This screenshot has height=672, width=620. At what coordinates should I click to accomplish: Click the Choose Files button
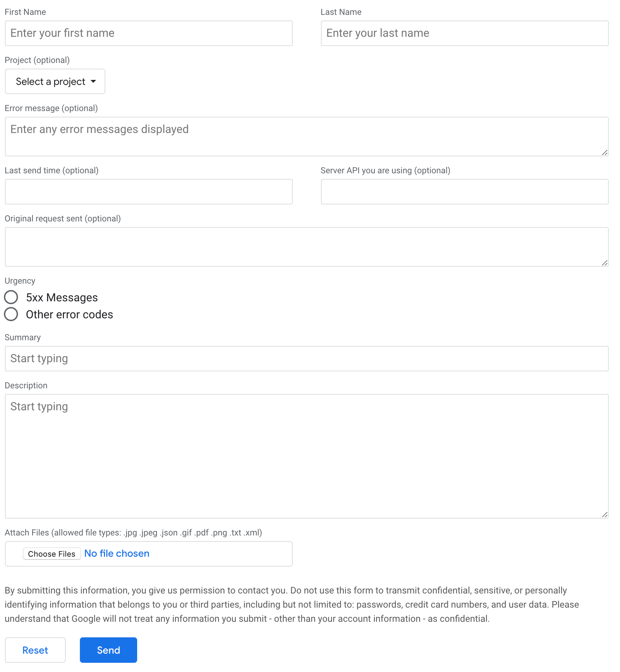[x=52, y=554]
